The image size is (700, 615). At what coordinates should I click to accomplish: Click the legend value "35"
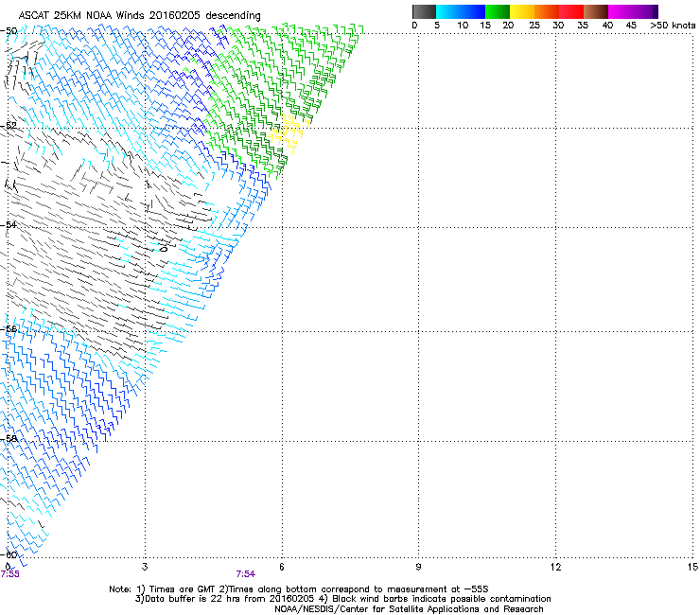pos(583,26)
